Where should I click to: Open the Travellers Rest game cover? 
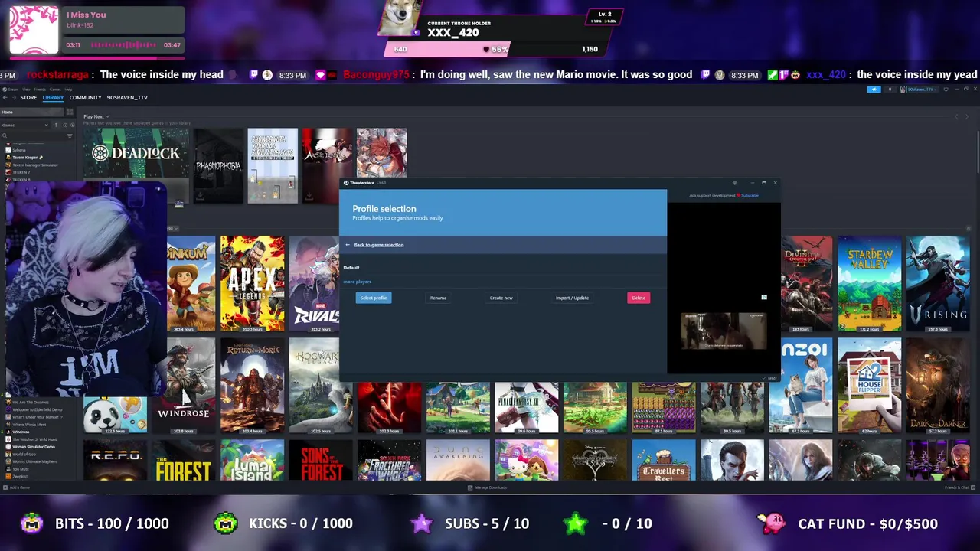(x=664, y=460)
